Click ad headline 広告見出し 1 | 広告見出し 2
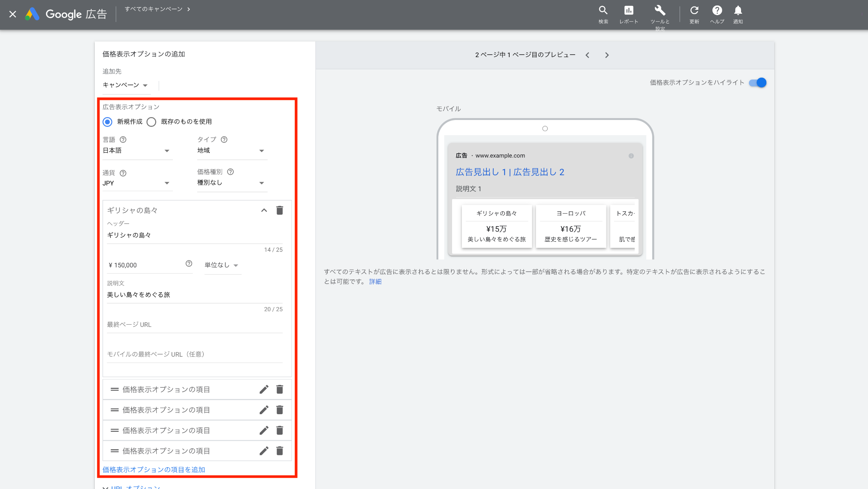 [x=510, y=172]
